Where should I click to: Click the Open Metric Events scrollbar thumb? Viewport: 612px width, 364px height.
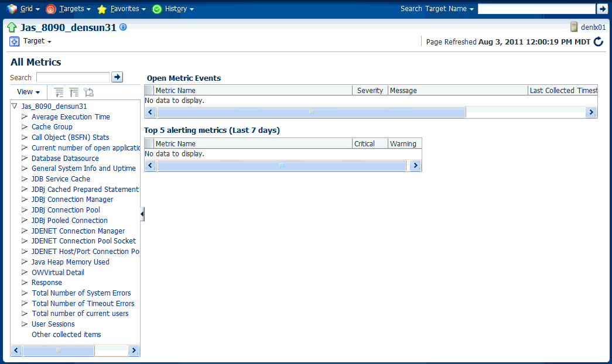pyautogui.click(x=311, y=112)
